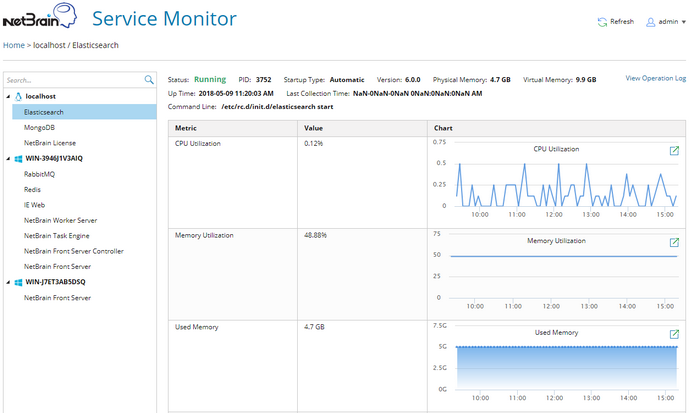Open CPU Utilization chart in popup
This screenshot has height=413, width=689.
click(x=674, y=151)
